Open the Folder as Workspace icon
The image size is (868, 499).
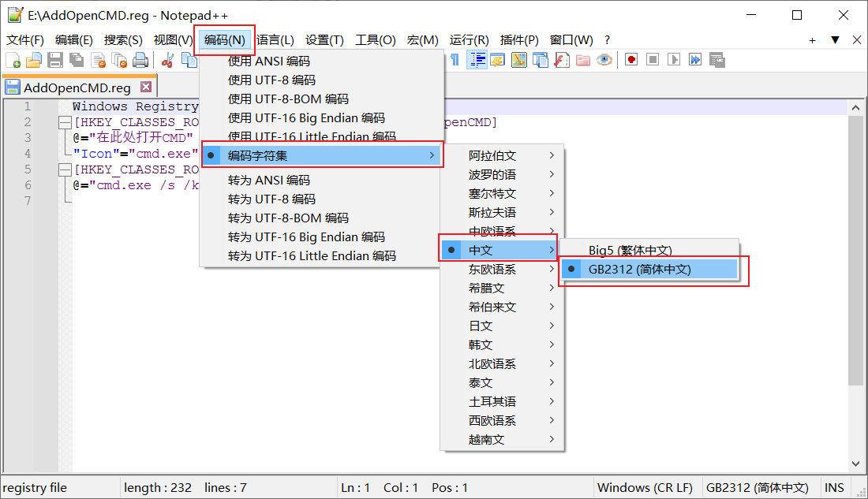(x=583, y=60)
